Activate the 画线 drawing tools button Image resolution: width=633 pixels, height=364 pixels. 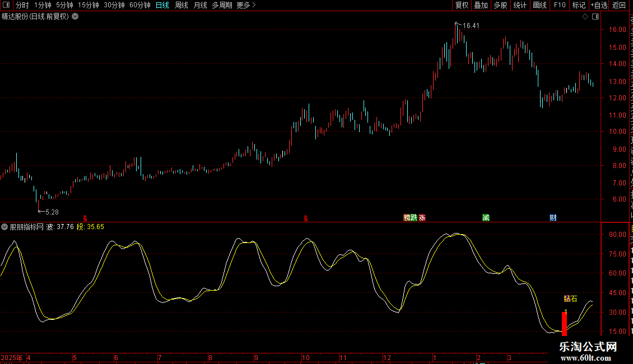539,5
